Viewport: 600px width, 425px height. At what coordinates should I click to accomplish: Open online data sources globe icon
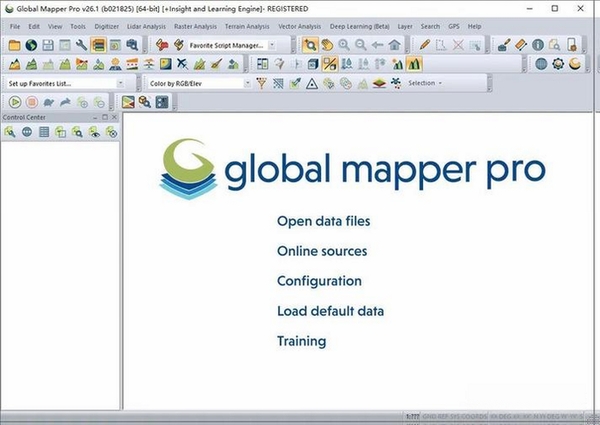coord(31,45)
